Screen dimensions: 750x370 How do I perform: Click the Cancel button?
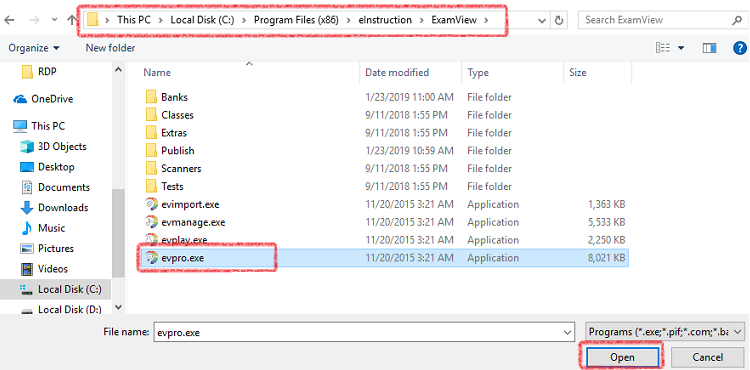pyautogui.click(x=707, y=357)
